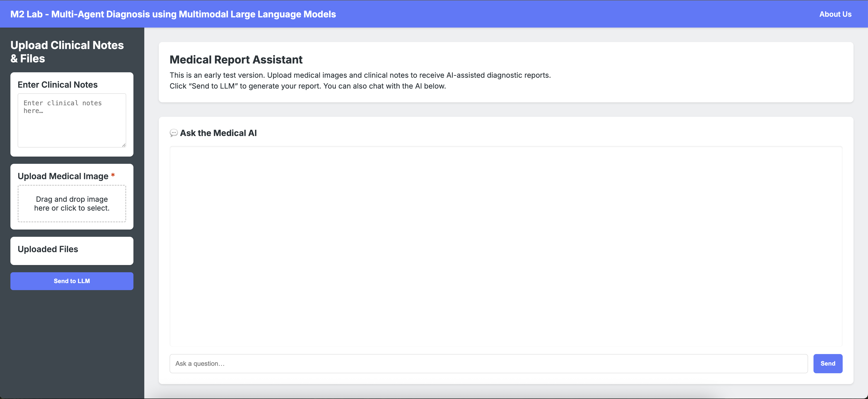The image size is (868, 399).
Task: Click the Medical Report Assistant heading
Action: tap(236, 60)
